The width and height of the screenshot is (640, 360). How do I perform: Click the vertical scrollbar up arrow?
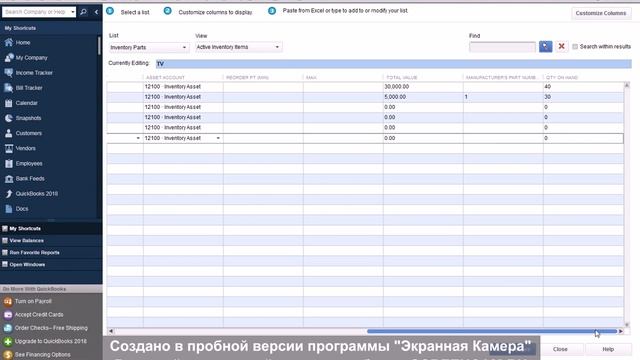(x=627, y=85)
